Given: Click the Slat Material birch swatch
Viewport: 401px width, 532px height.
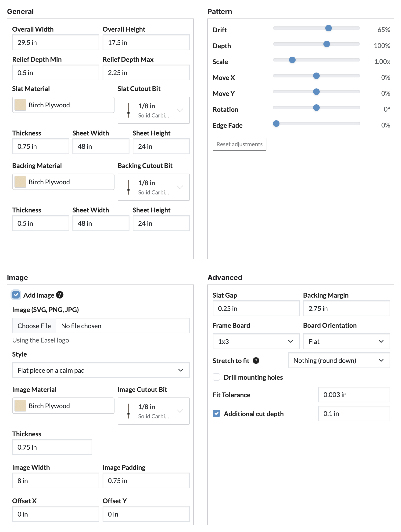Looking at the screenshot, I should point(20,105).
